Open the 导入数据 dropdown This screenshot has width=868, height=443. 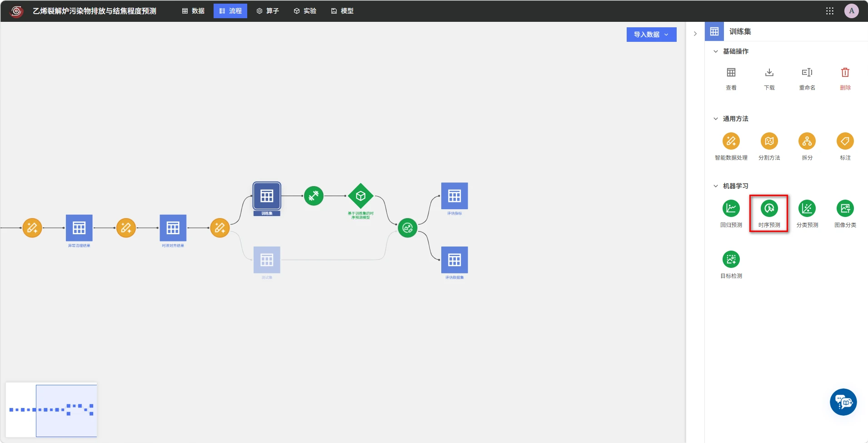click(651, 35)
